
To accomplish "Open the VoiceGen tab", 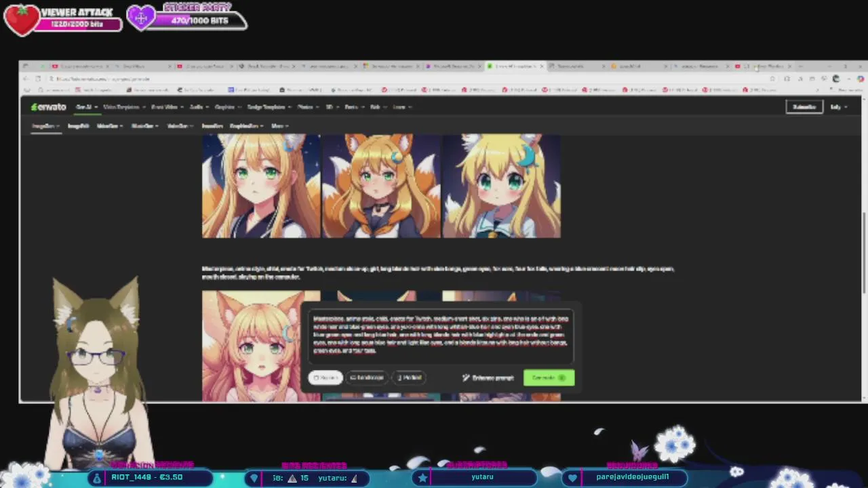I will coord(180,126).
